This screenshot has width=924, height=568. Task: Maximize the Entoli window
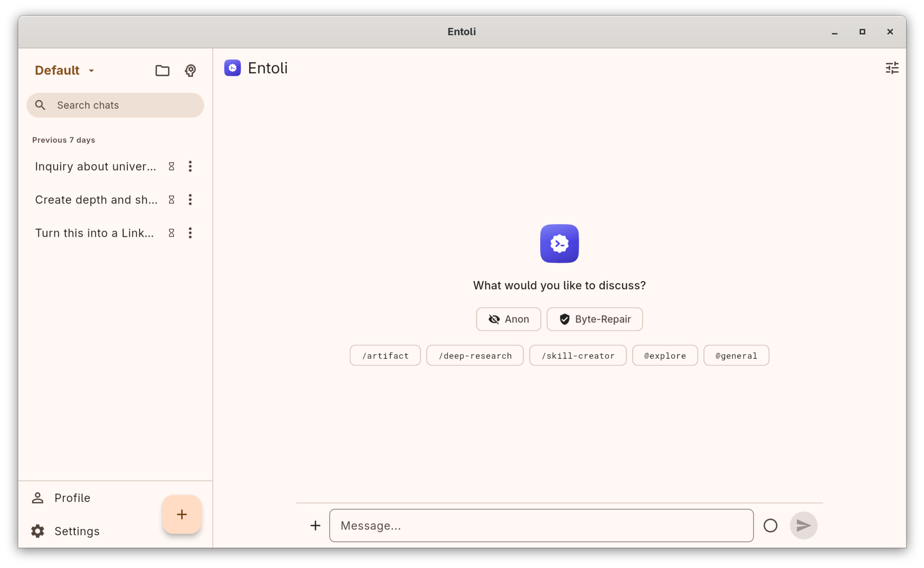pos(862,32)
